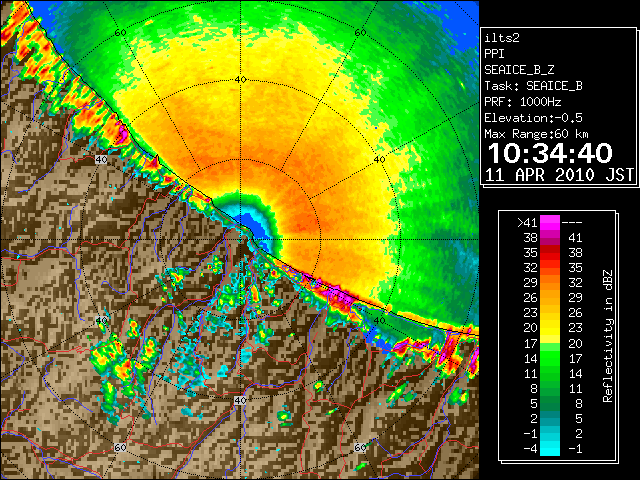The height and width of the screenshot is (480, 640).
Task: Click the '40' range label north of radar
Action: (x=240, y=80)
